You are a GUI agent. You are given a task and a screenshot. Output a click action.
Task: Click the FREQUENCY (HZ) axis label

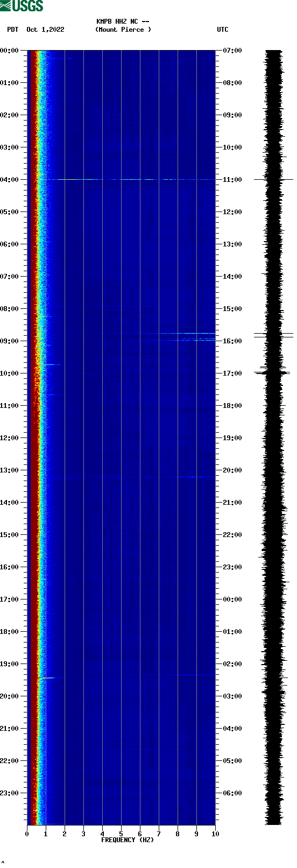click(128, 839)
